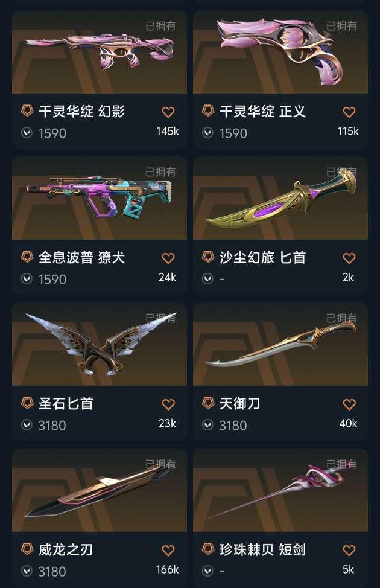Favorite the 千灵华绽 正义 skin heart
This screenshot has height=588, width=380.
pyautogui.click(x=349, y=112)
